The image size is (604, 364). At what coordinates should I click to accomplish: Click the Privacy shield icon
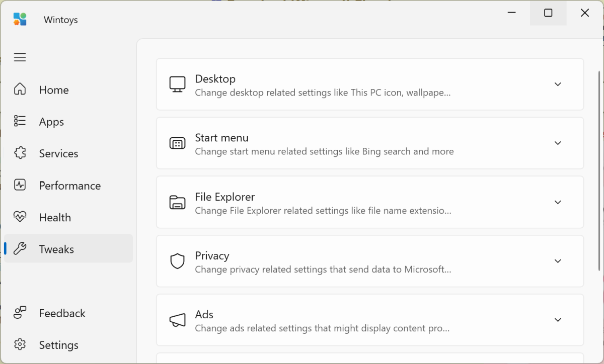pyautogui.click(x=177, y=261)
